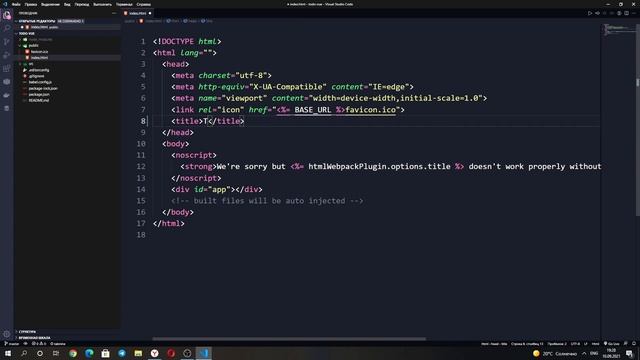Click the Html language mode indicator

pyautogui.click(x=596, y=344)
